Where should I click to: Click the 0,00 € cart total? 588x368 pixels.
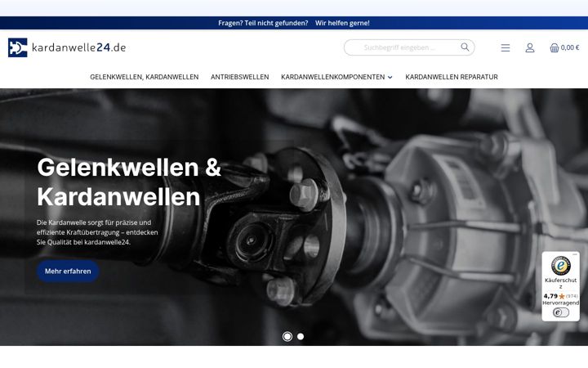click(x=570, y=47)
